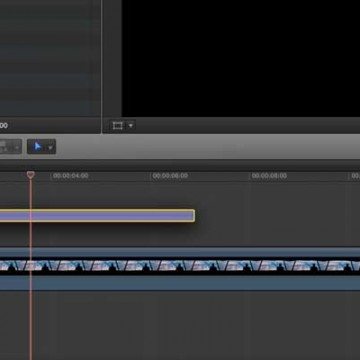The image size is (360, 360).
Task: Click the vertical playhead line over the purple title clip
Action: pyautogui.click(x=31, y=216)
